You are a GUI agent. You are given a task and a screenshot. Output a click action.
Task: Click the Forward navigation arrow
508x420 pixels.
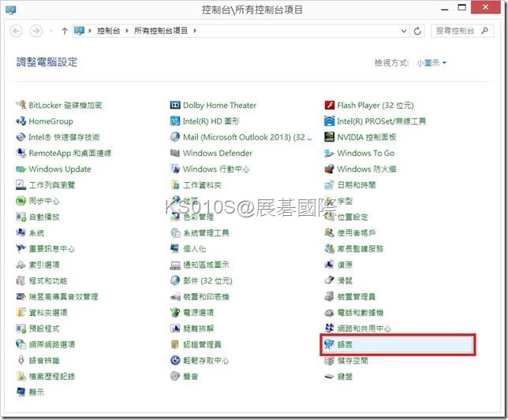tap(36, 31)
